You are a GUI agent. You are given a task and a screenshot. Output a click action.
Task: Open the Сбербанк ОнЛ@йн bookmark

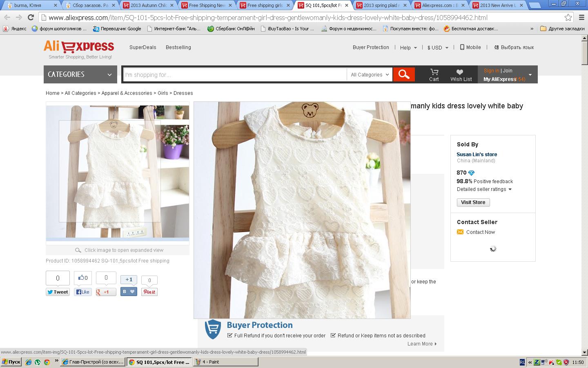pyautogui.click(x=231, y=29)
